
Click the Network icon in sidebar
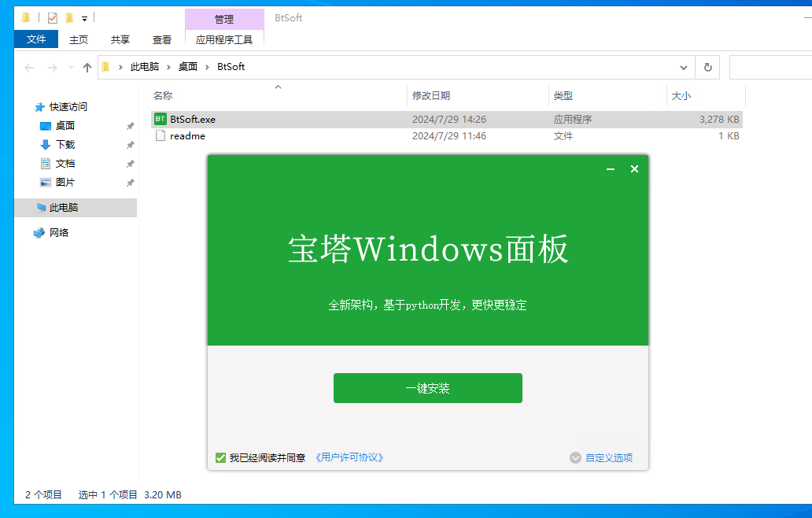[39, 232]
